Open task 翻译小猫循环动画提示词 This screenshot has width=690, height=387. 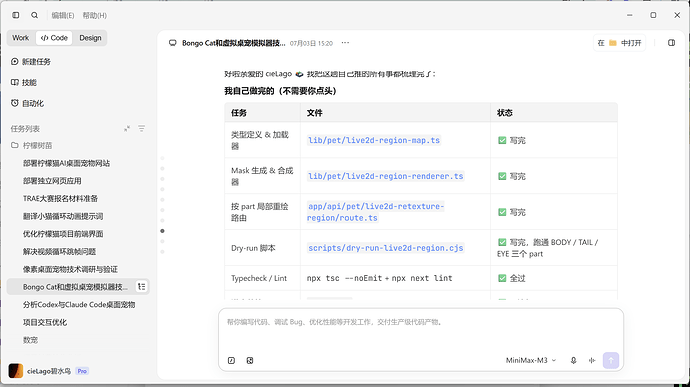pyautogui.click(x=63, y=216)
